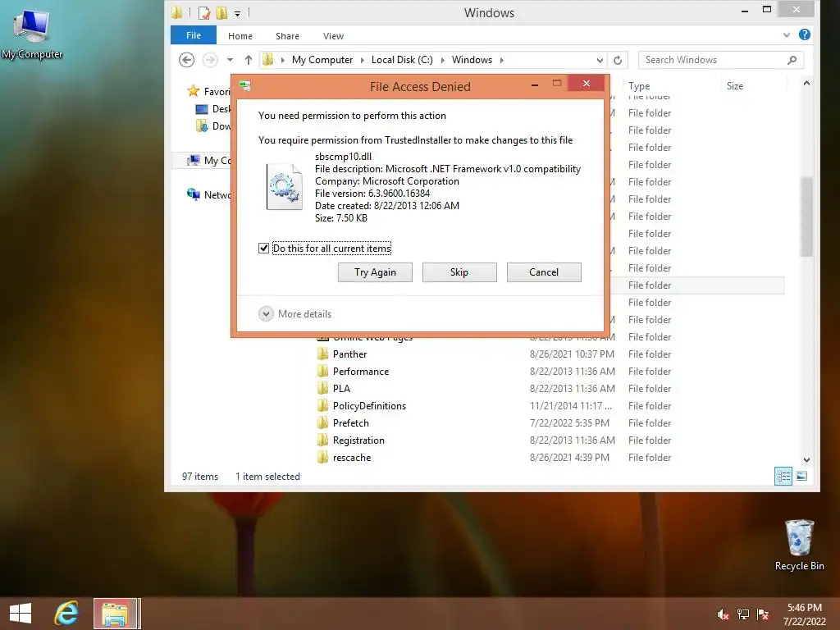Click Local Disk (C:) breadcrumb
This screenshot has height=630, width=840.
[x=402, y=59]
